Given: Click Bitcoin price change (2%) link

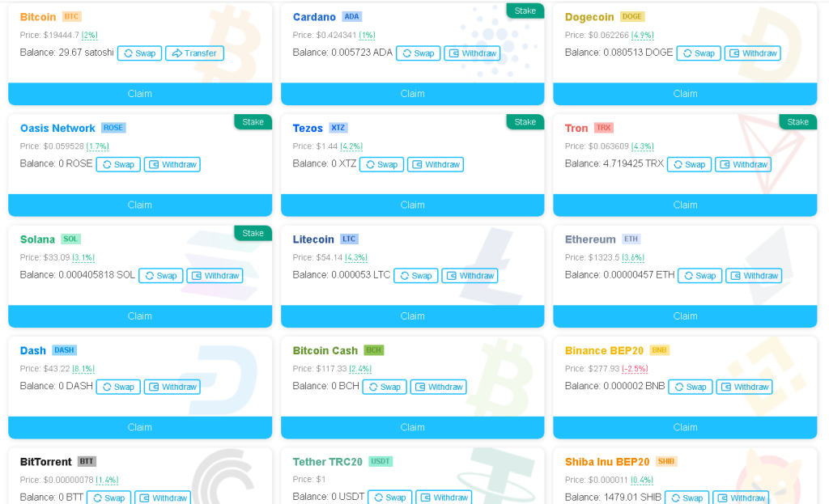Looking at the screenshot, I should click(89, 36).
